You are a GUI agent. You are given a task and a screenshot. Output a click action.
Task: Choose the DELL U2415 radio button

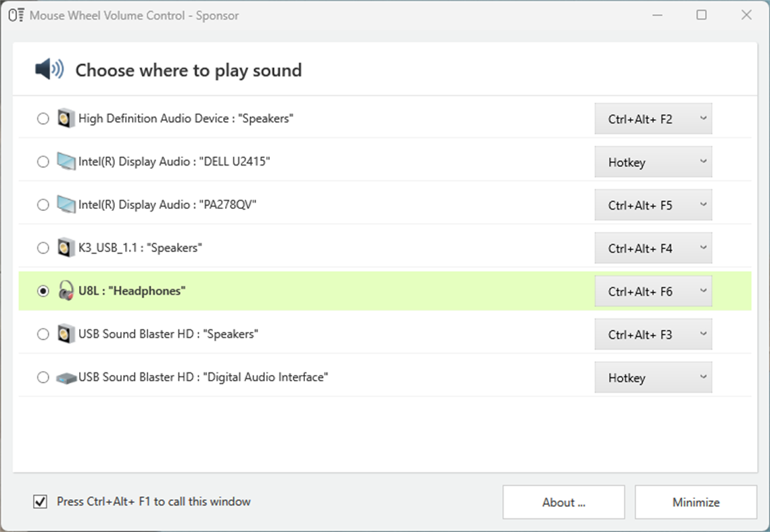[43, 162]
